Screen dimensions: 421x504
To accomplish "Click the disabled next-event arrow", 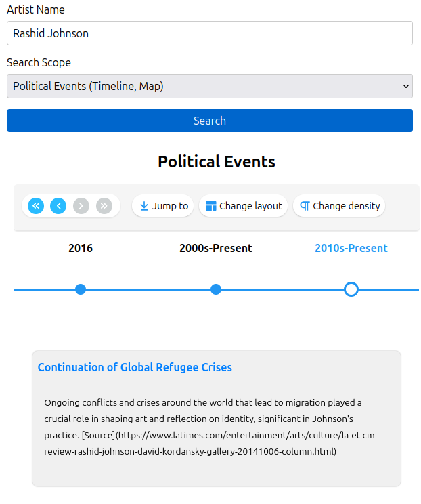I will (x=81, y=206).
